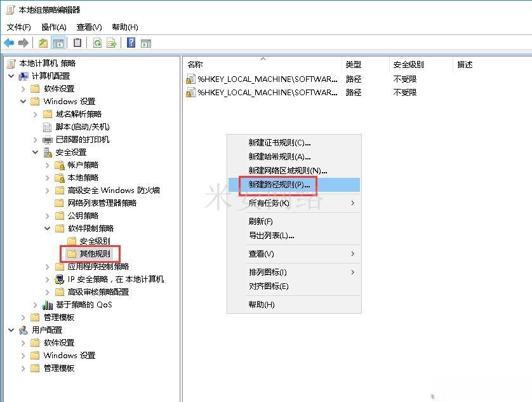Collapse the 安全设置 node
The image size is (532, 402).
(x=36, y=152)
